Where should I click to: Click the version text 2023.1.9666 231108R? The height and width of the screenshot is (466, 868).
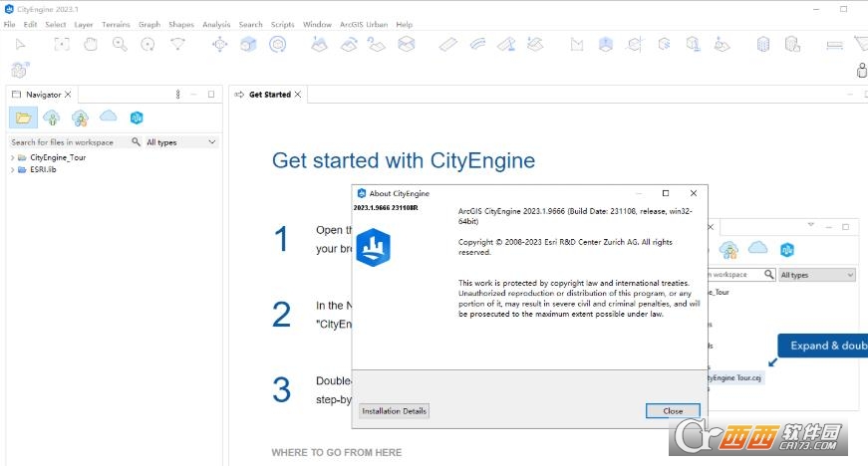coord(386,208)
